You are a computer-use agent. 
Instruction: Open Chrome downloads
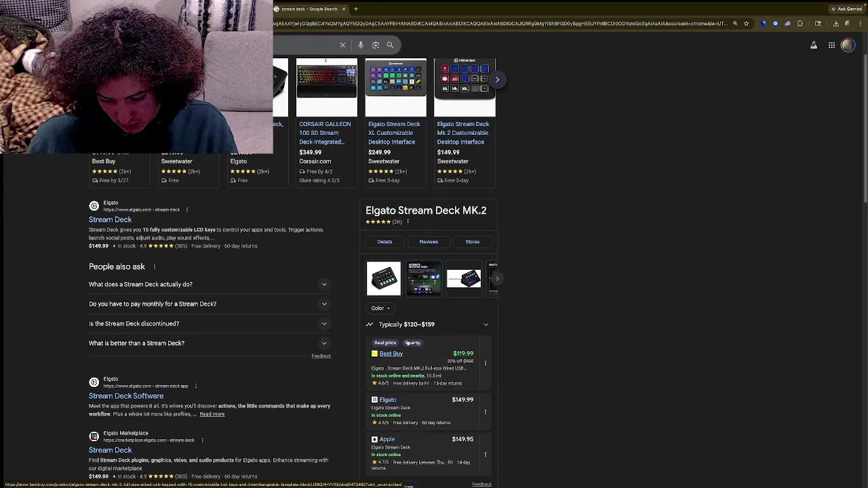836,24
